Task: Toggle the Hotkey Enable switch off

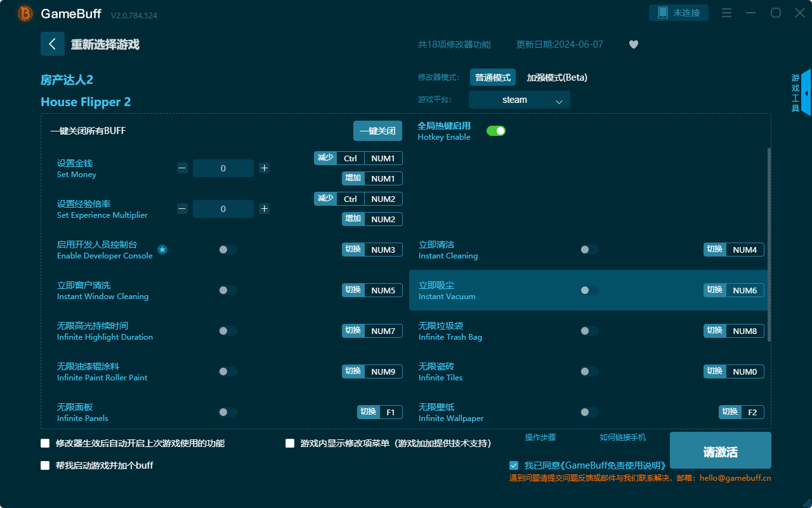Action: tap(496, 131)
